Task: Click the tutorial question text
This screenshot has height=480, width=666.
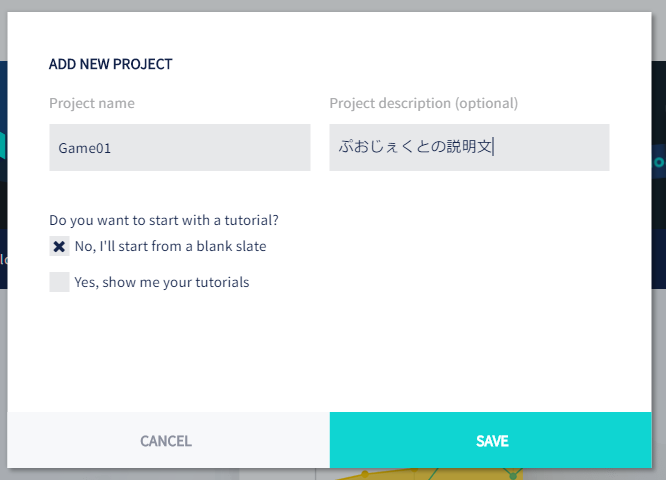Action: pyautogui.click(x=164, y=220)
